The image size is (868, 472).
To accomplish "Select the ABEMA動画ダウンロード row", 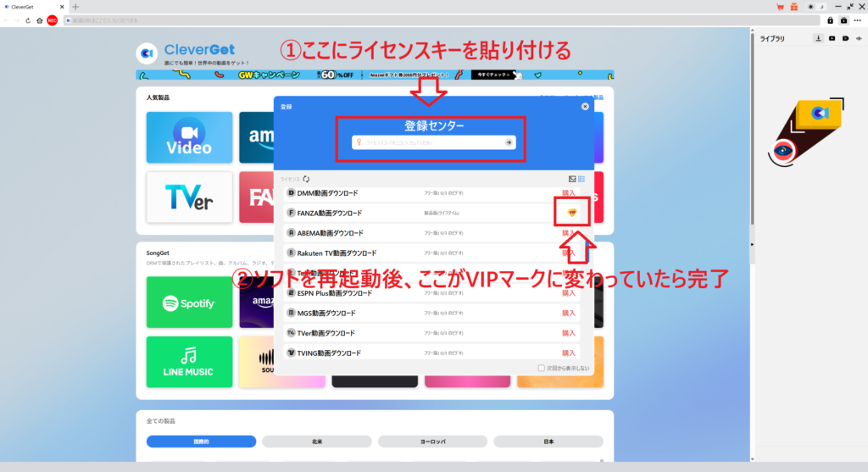I will click(x=431, y=232).
